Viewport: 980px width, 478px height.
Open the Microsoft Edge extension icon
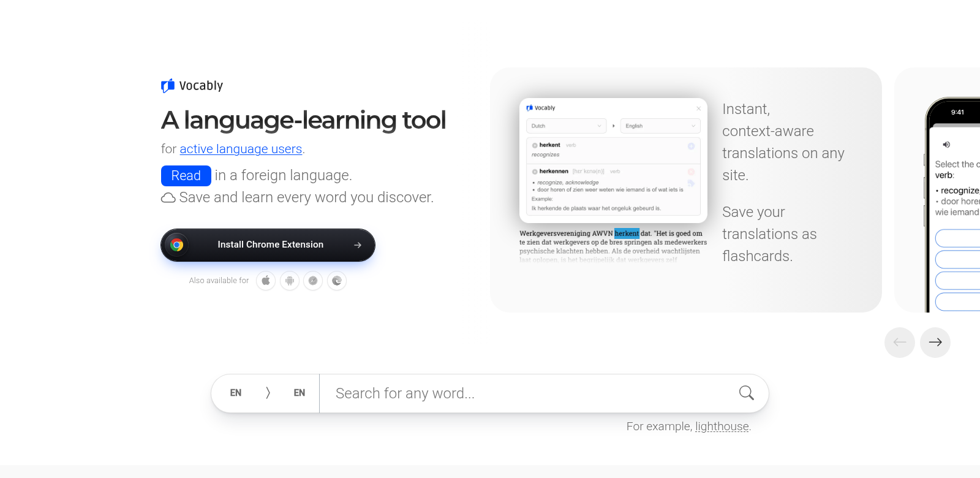pyautogui.click(x=337, y=281)
